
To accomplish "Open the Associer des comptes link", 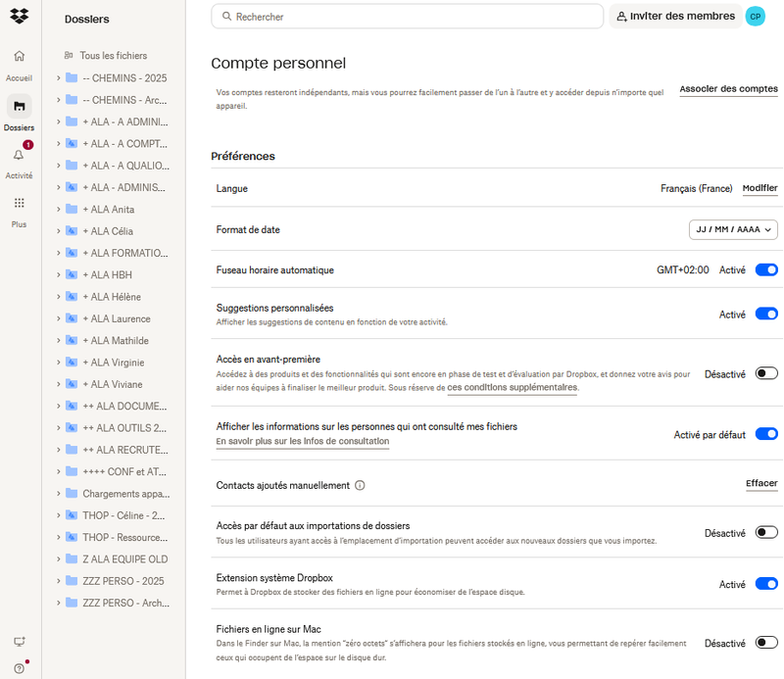I will click(728, 89).
